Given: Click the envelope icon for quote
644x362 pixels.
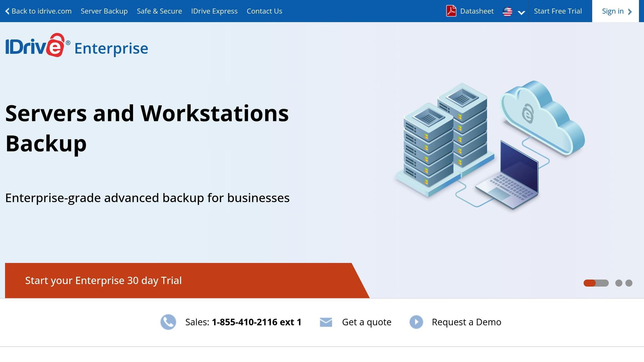Looking at the screenshot, I should pyautogui.click(x=326, y=322).
